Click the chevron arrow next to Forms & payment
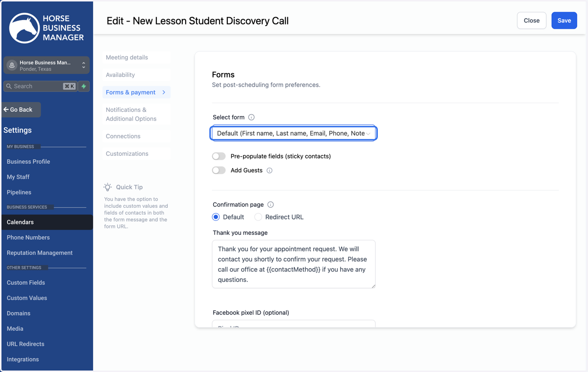Image resolution: width=588 pixels, height=372 pixels. click(164, 92)
